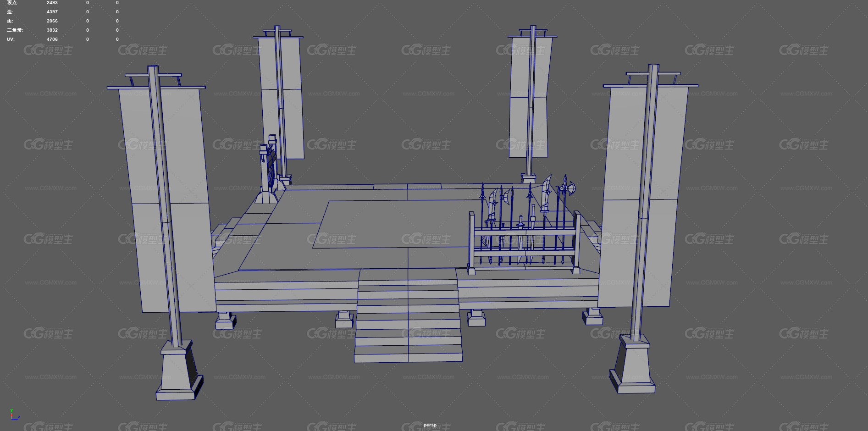Select the front-left banner pole stone base
The image size is (868, 431).
coord(180,370)
